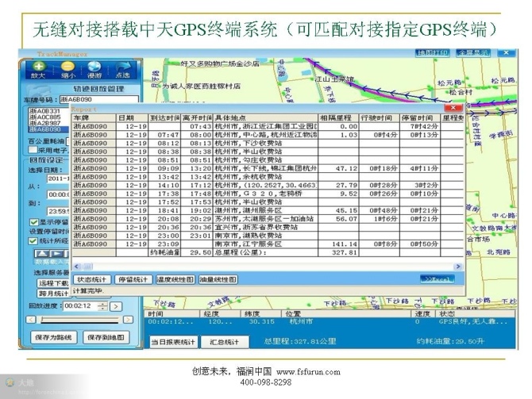
Task: Click the 跨月统计 cross-month statistics button
Action: (x=53, y=293)
